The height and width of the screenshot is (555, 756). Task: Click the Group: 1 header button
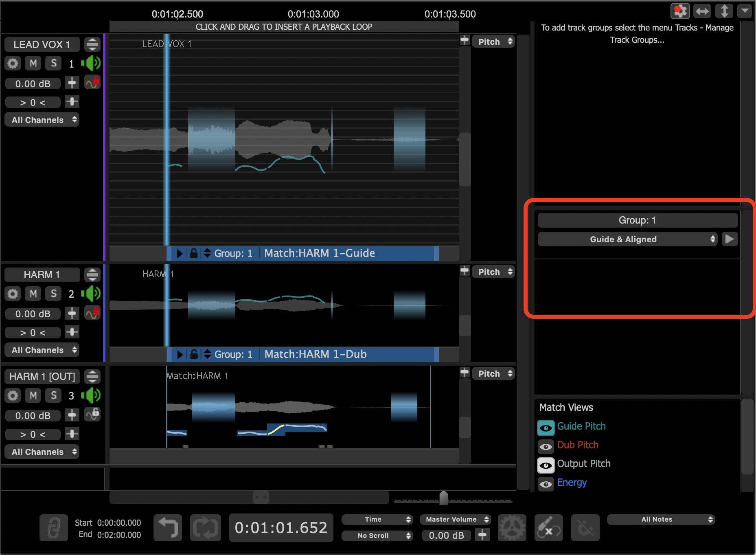tap(638, 220)
